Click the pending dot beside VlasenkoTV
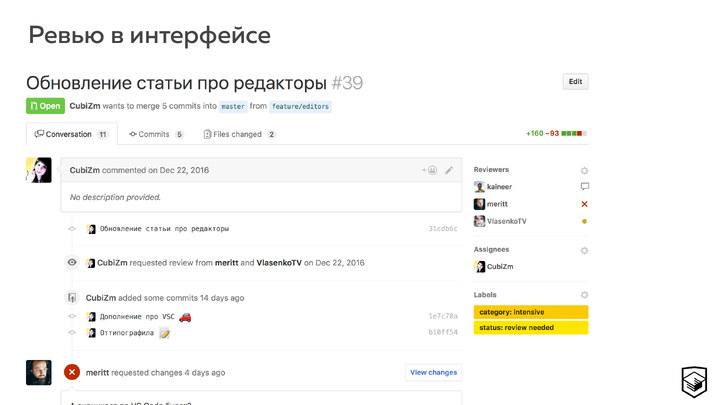Viewport: 720px width, 405px height. [x=585, y=221]
